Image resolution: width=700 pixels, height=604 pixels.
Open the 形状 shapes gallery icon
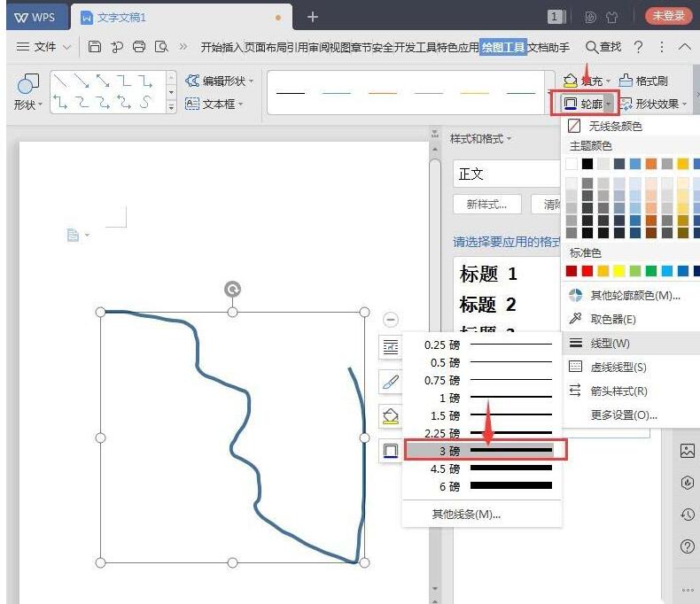click(27, 83)
